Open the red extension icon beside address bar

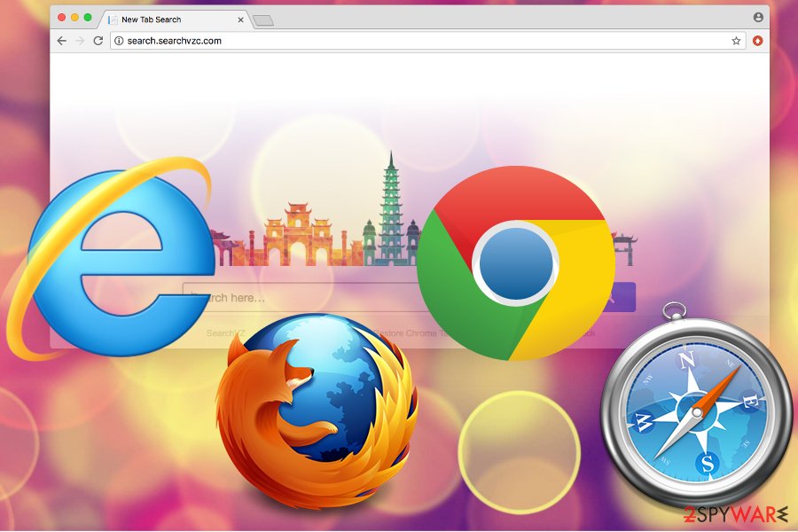click(758, 41)
